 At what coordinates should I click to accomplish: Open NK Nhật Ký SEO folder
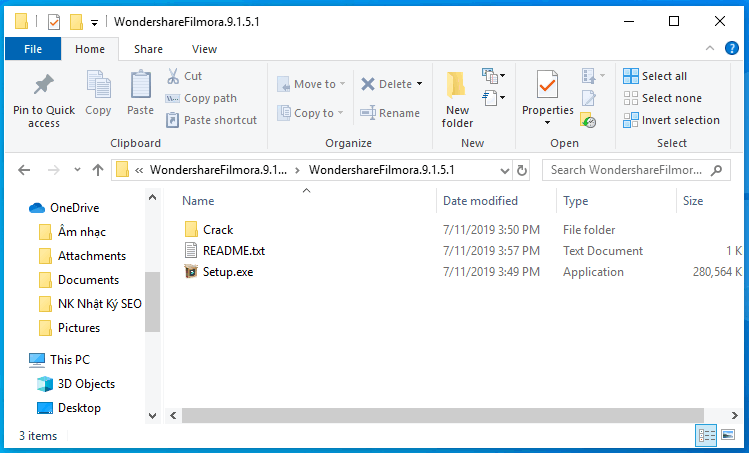pos(99,304)
